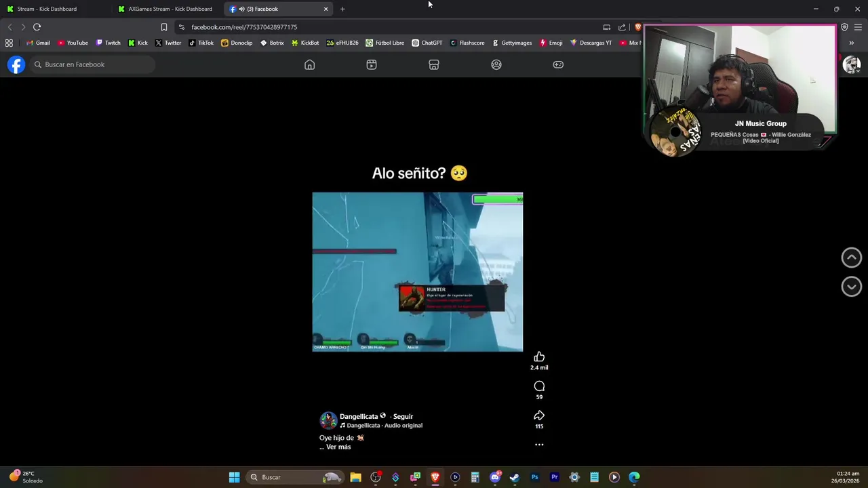
Task: Click the browser back arrow
Action: pos(9,27)
